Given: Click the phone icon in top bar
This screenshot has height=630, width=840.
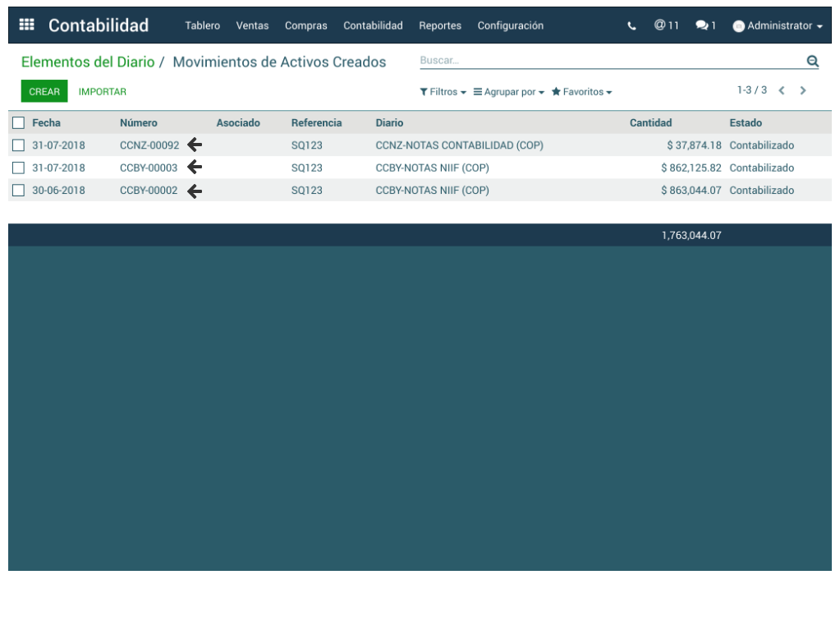Looking at the screenshot, I should click(x=631, y=26).
